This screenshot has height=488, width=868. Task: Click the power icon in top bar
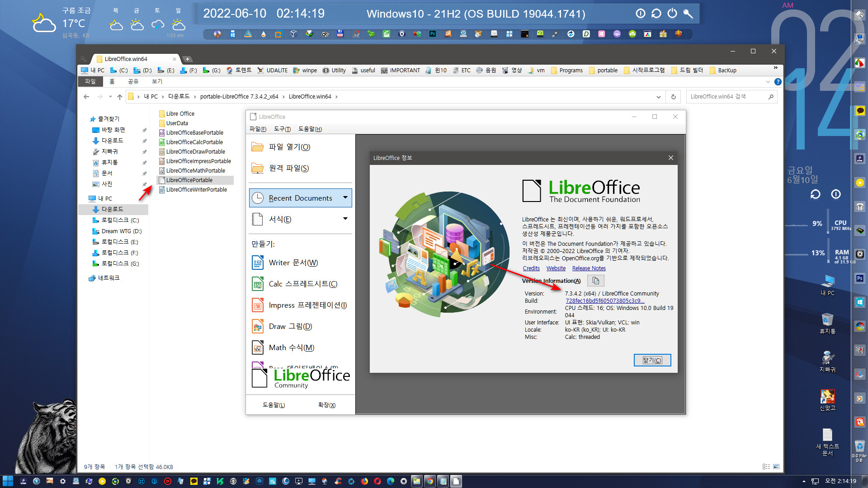pyautogui.click(x=672, y=14)
